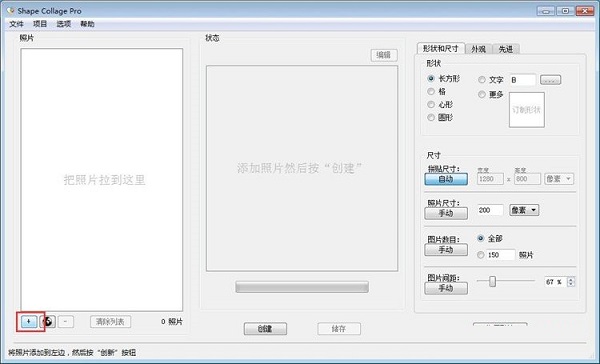This screenshot has width=600, height=364.
Task: Open the 项目 menu
Action: pyautogui.click(x=40, y=24)
